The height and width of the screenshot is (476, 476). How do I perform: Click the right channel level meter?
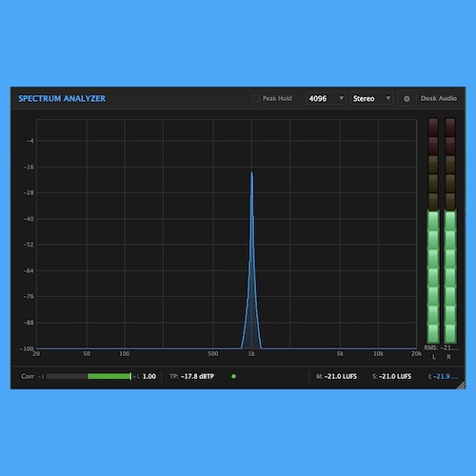click(450, 230)
